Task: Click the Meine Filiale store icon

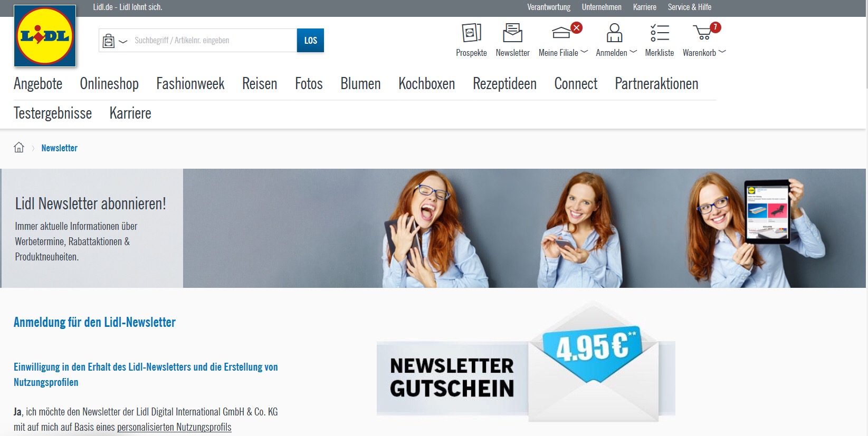Action: [x=561, y=33]
